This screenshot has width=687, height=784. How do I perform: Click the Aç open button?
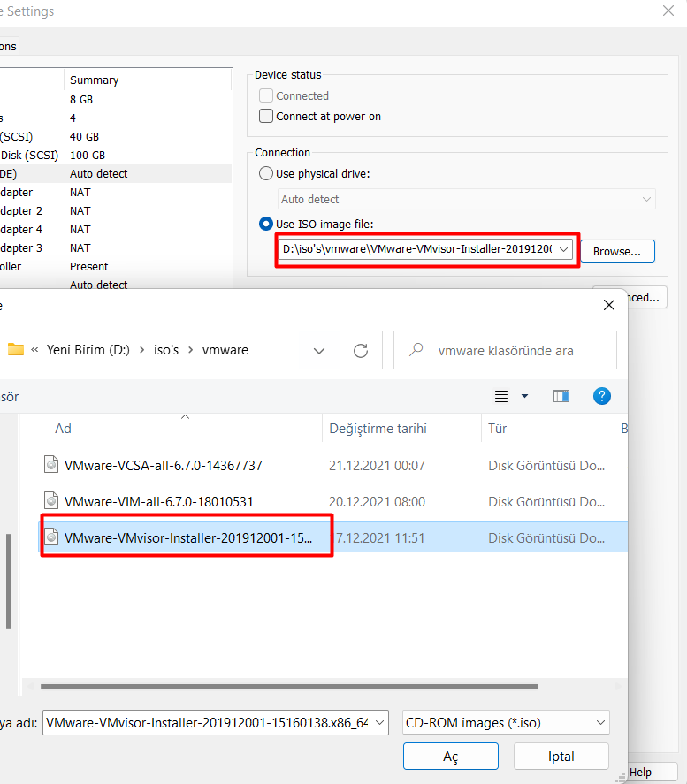point(451,756)
